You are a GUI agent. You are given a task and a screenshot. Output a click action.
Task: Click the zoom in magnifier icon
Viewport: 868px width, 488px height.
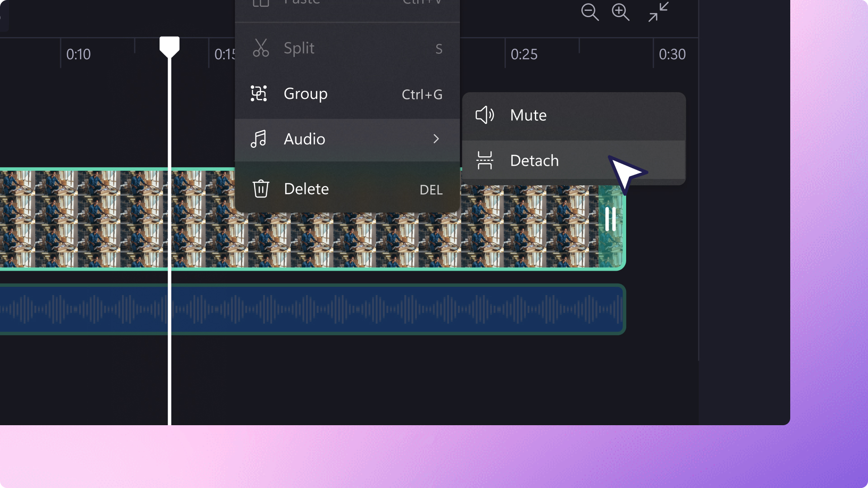(x=620, y=12)
